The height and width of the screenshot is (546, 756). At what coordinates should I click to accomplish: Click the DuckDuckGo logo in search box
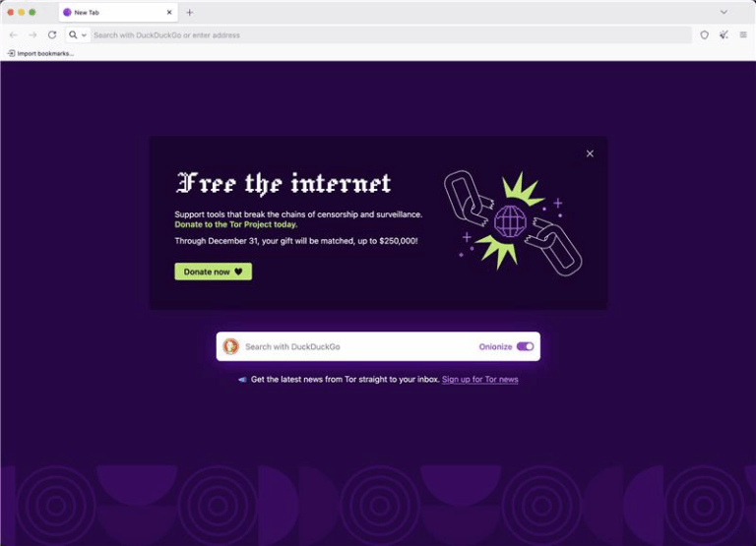click(230, 346)
